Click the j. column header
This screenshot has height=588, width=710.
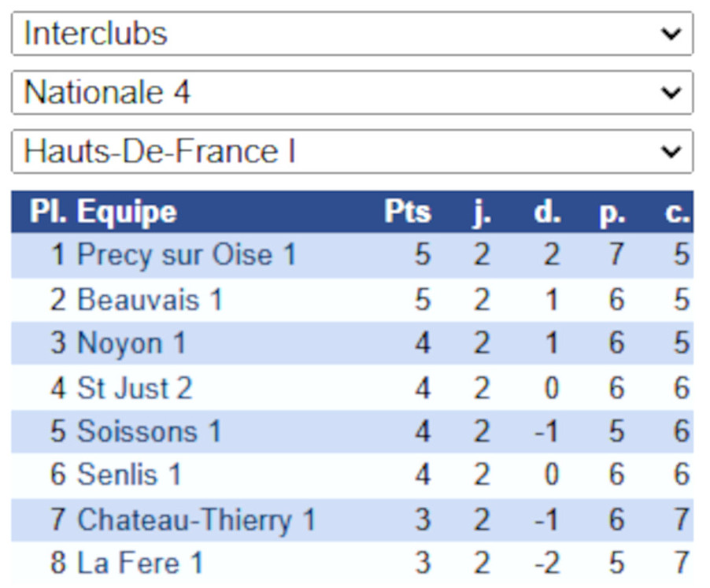[x=481, y=213]
